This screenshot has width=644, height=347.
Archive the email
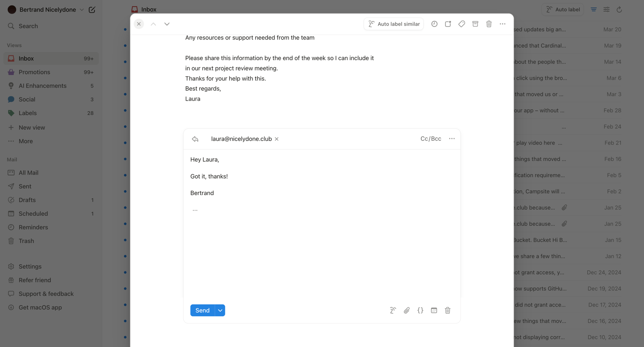(475, 24)
